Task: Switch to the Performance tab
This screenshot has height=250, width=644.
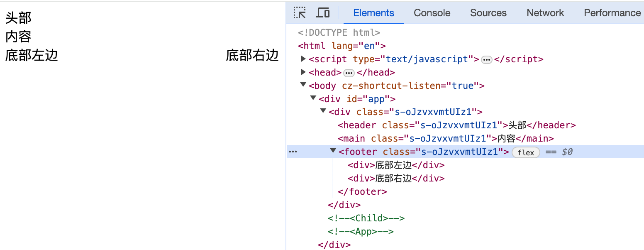Action: [612, 13]
